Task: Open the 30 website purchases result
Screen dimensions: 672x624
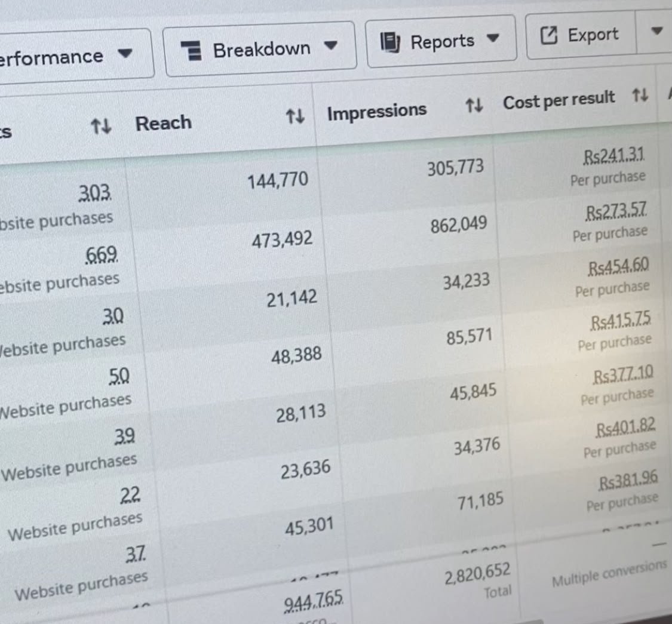Action: pyautogui.click(x=113, y=316)
